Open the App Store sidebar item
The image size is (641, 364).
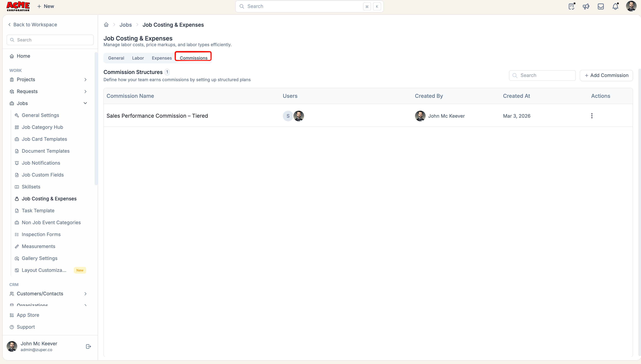[x=28, y=315]
